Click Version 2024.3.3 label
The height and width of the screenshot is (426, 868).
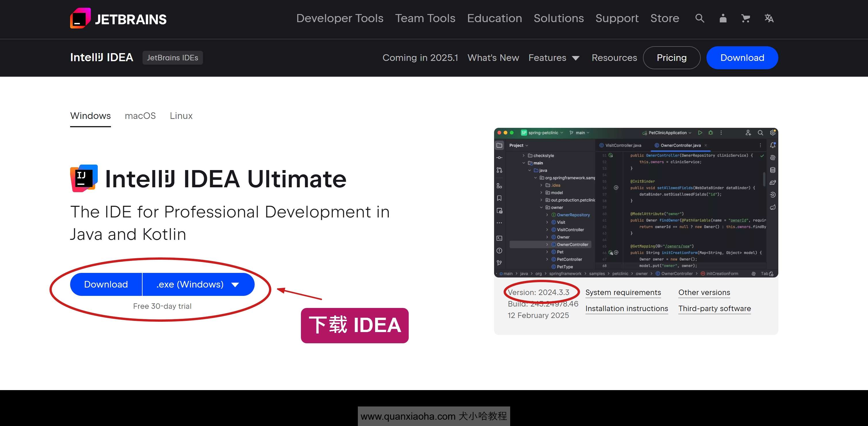[540, 292]
